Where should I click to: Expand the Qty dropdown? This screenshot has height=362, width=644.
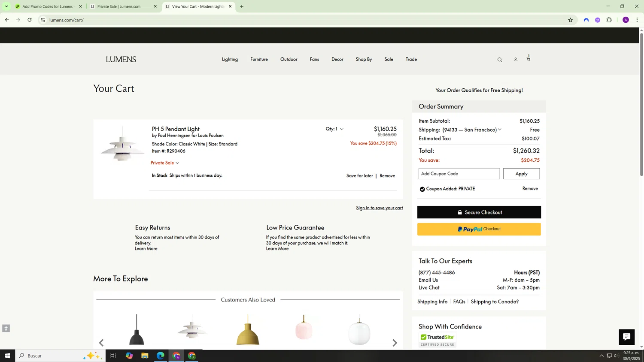[334, 129]
